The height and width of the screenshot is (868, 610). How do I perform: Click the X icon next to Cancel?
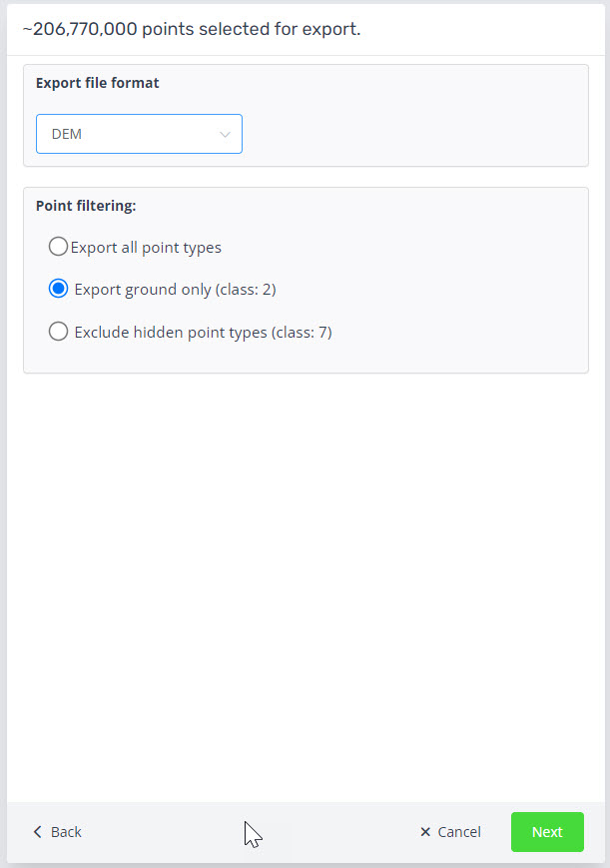coord(423,831)
